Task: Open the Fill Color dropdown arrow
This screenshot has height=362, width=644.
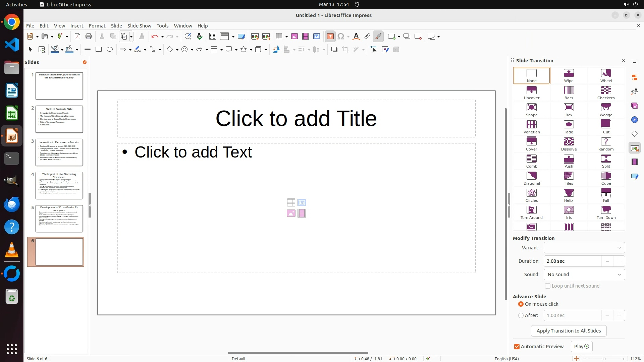Action: [x=77, y=50]
